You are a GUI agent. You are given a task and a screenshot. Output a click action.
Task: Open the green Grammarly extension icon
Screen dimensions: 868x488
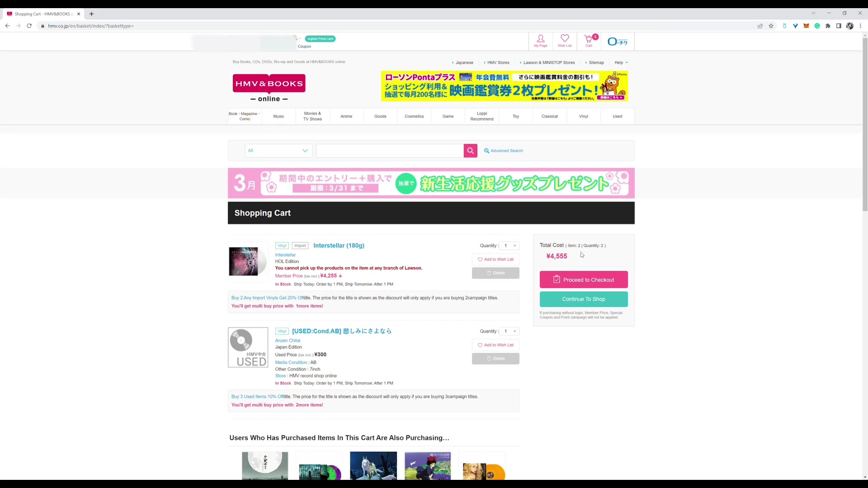pos(817,26)
